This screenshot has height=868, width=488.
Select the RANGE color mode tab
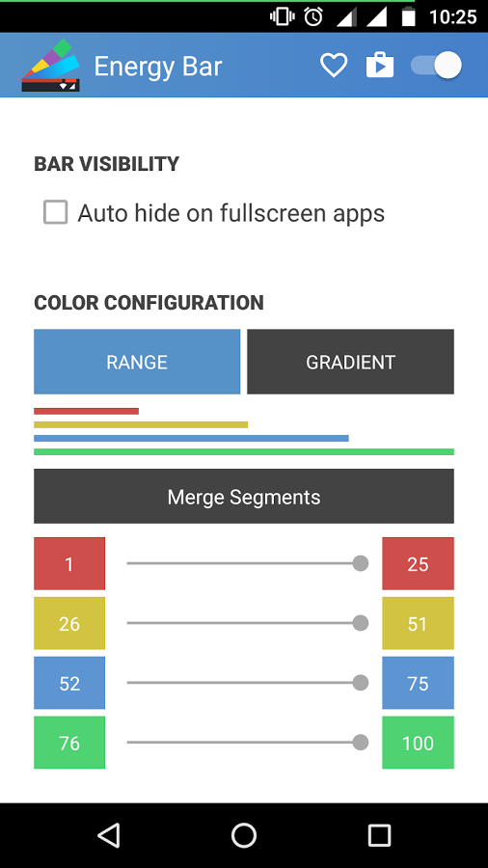137,362
